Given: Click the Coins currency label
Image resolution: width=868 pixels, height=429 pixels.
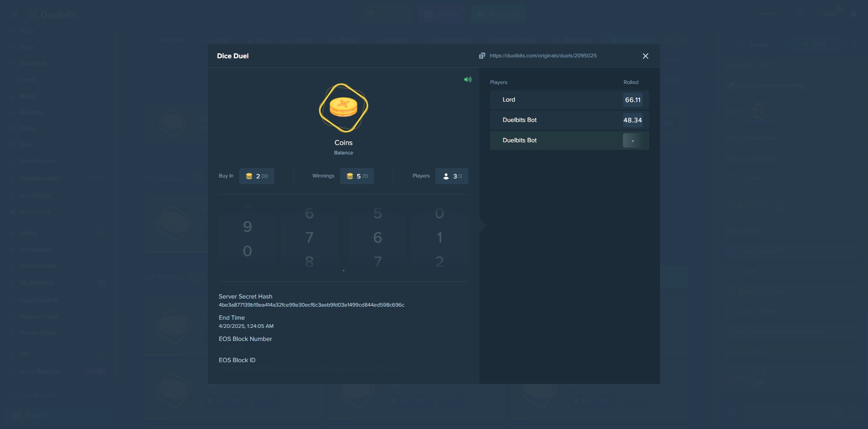Looking at the screenshot, I should [x=344, y=143].
